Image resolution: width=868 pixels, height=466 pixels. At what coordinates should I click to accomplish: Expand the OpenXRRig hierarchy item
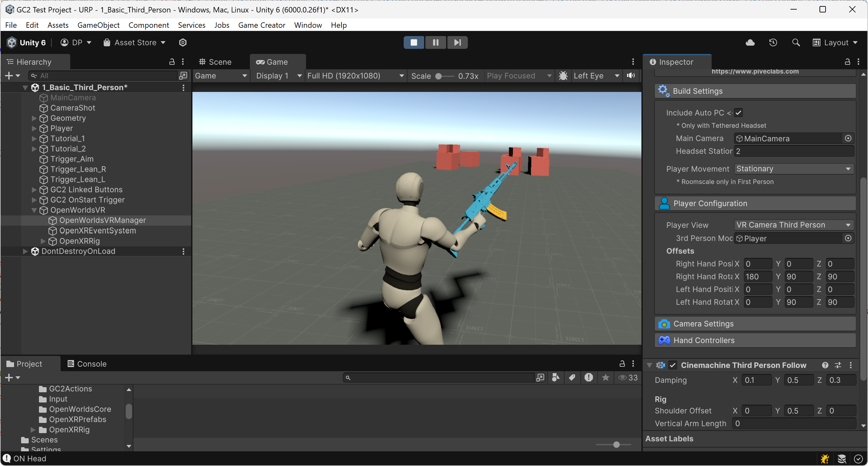coord(43,241)
